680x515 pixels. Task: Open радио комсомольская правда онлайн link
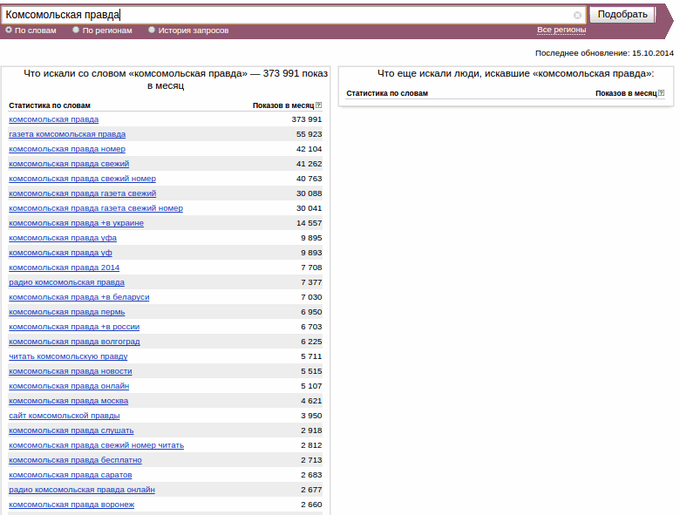pos(82,489)
